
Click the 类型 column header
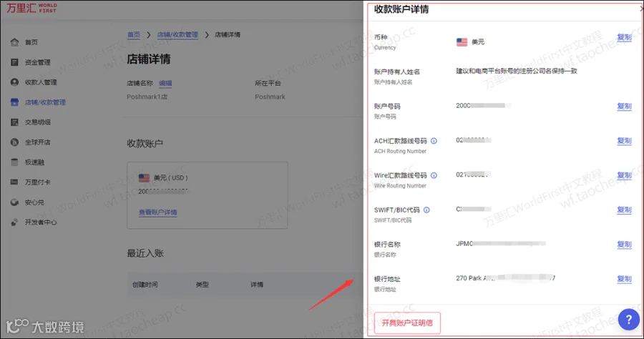pyautogui.click(x=202, y=285)
